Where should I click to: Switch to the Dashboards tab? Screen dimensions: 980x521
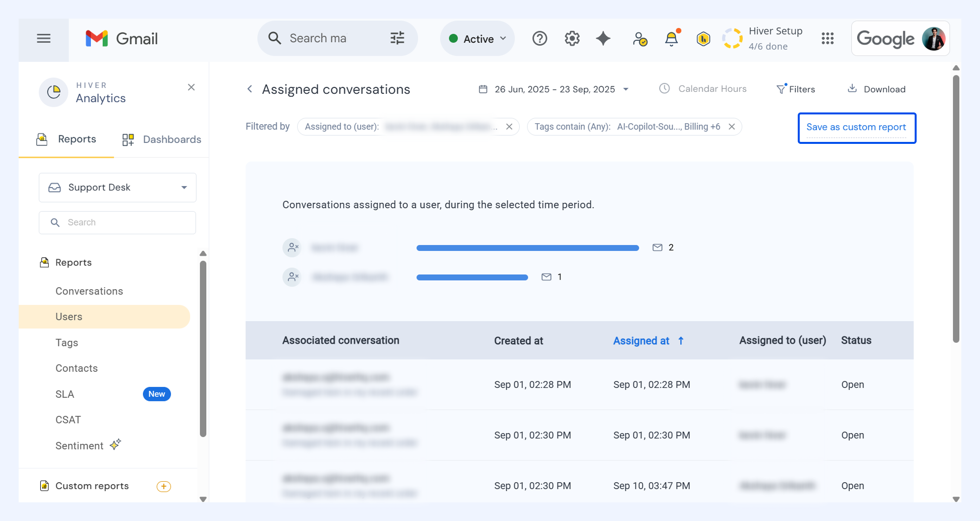pyautogui.click(x=162, y=139)
